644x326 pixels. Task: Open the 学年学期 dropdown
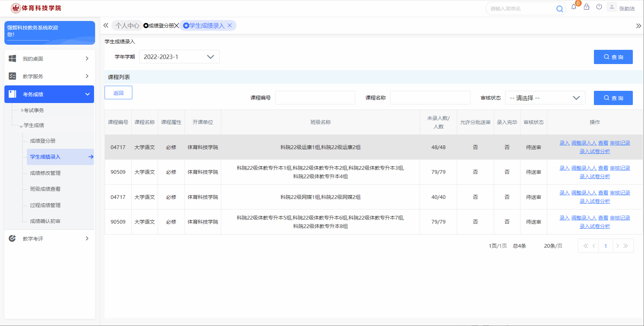(179, 57)
